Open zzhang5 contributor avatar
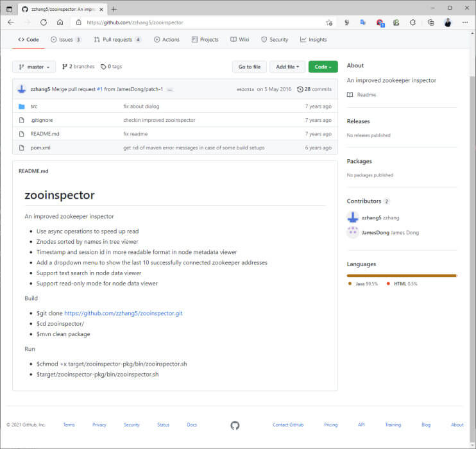 click(x=353, y=217)
